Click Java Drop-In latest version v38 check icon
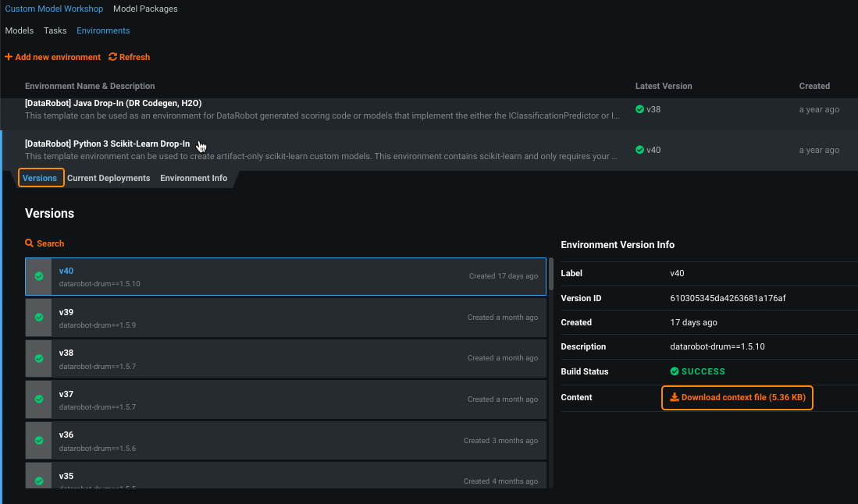Screen dimensions: 858x504 coord(640,109)
